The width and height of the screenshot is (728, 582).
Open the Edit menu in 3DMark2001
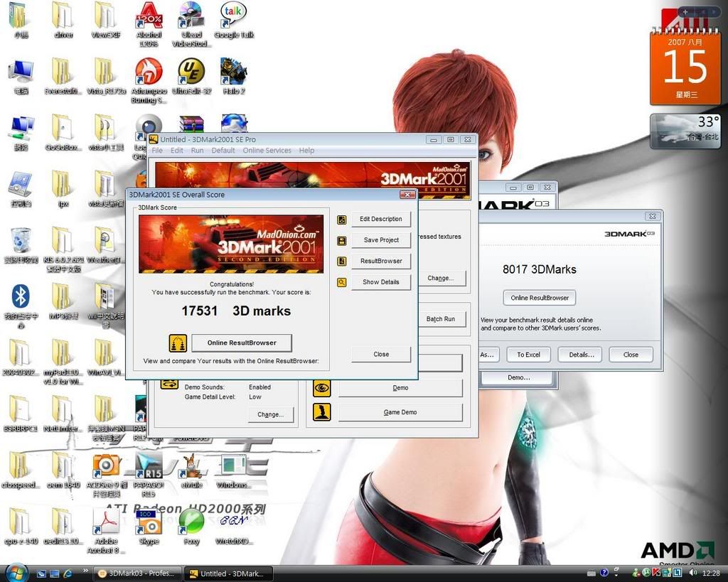click(177, 151)
